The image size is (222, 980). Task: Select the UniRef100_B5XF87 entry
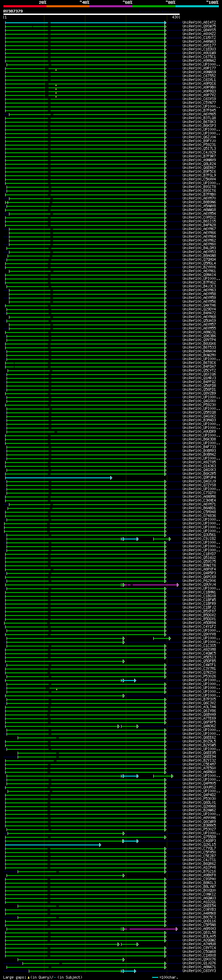199,612
